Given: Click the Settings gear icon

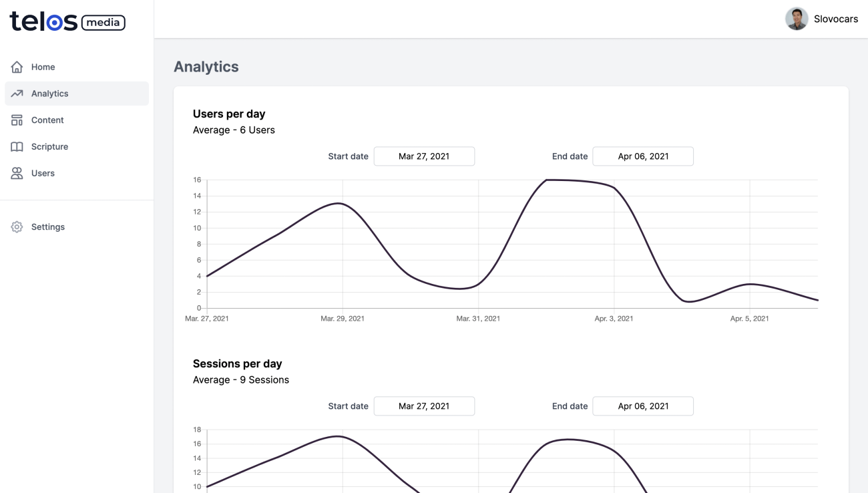Looking at the screenshot, I should [17, 227].
